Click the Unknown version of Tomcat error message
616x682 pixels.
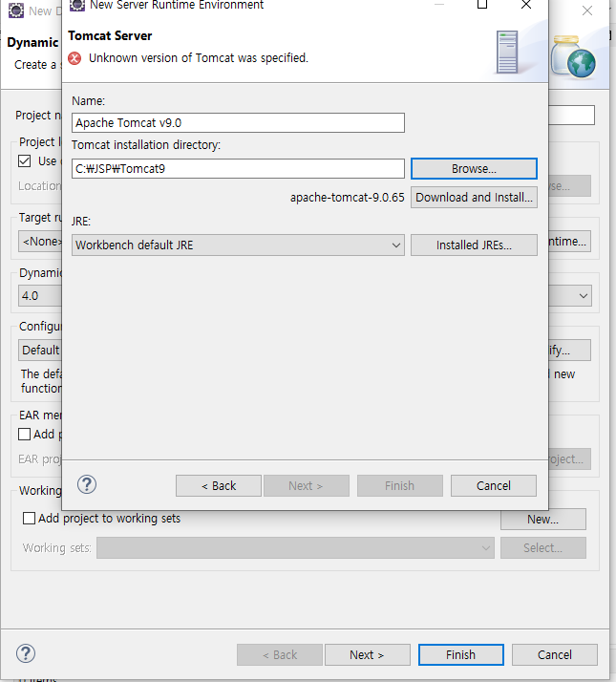(199, 58)
